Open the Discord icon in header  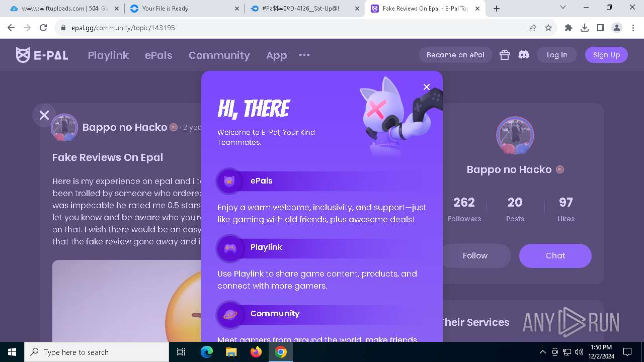pyautogui.click(x=524, y=55)
